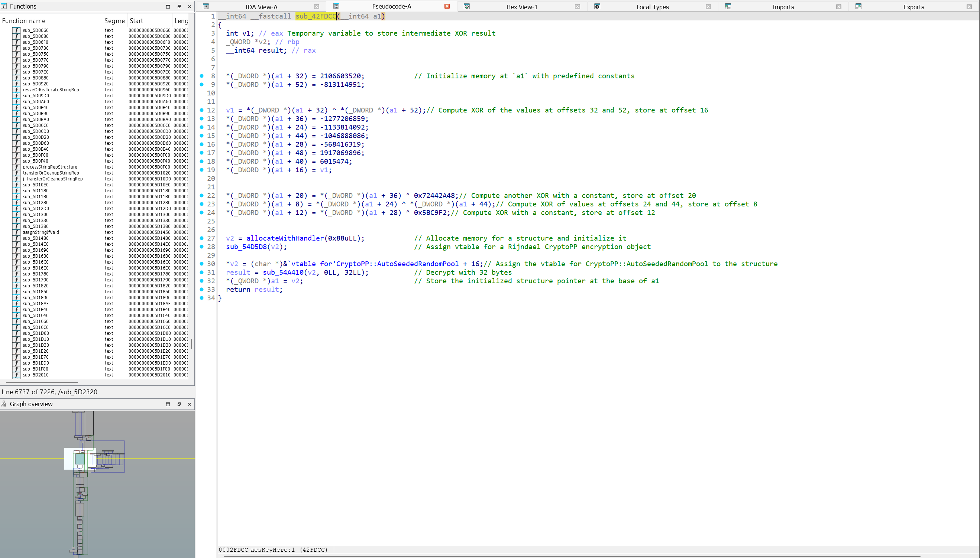Switch to the Imports tab

pyautogui.click(x=783, y=7)
